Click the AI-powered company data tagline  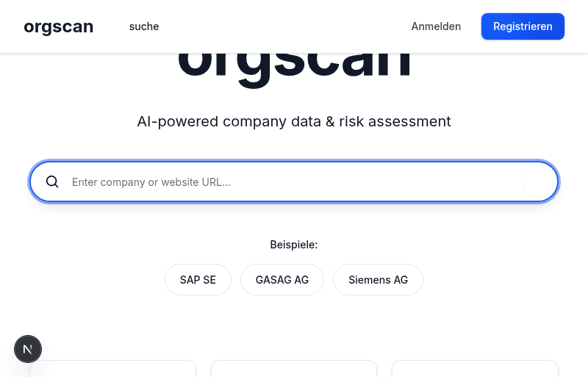pyautogui.click(x=294, y=121)
